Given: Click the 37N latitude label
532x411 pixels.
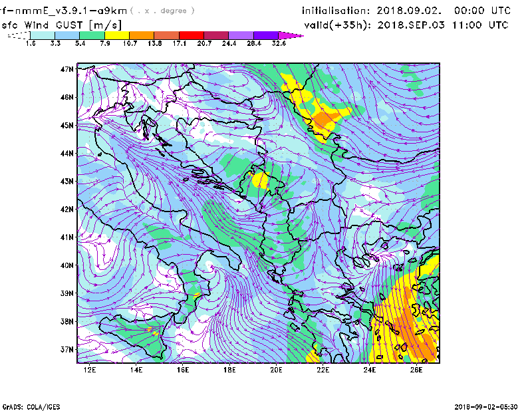Looking at the screenshot, I should [67, 349].
